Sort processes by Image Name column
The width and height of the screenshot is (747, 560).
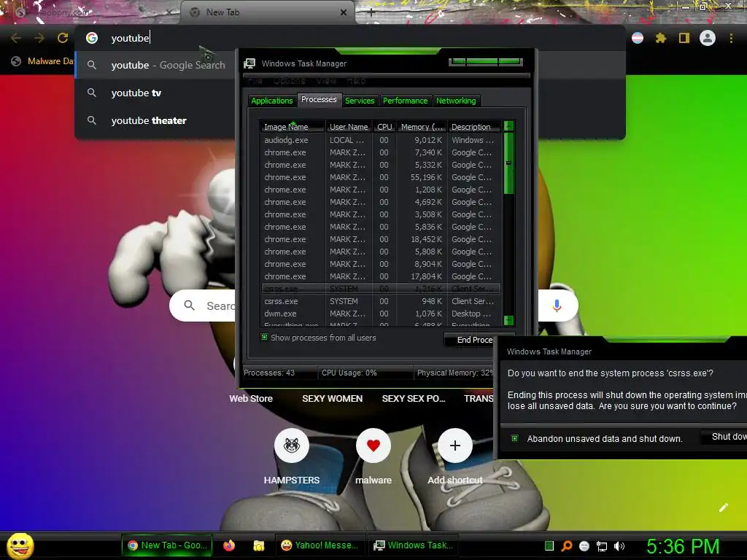[x=292, y=127]
